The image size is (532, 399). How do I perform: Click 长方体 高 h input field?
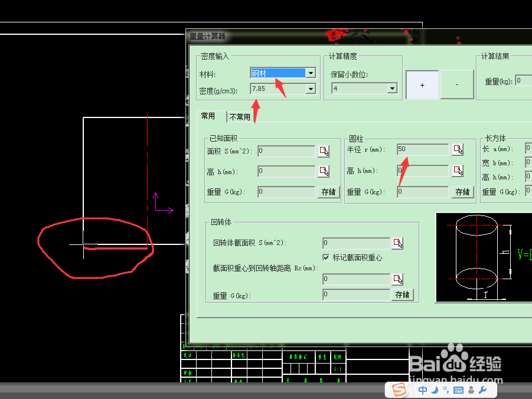click(x=528, y=176)
